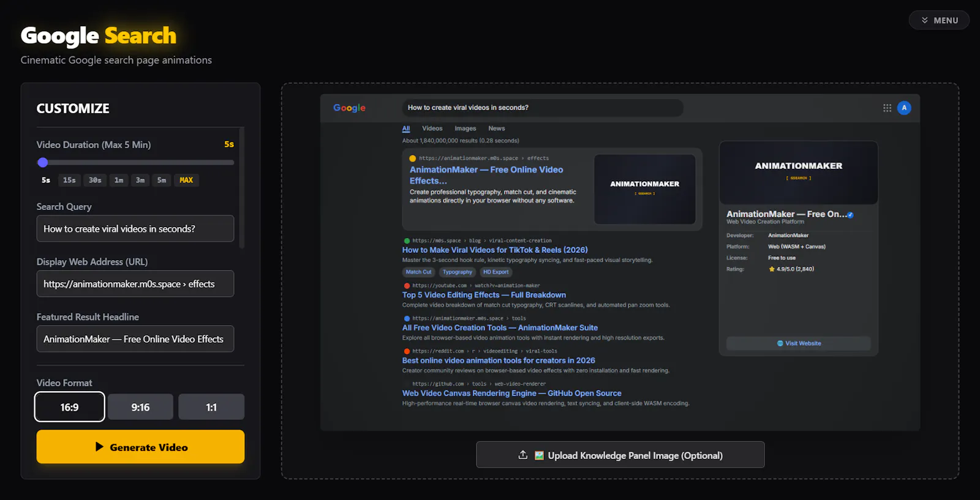Switch to the All tab in preview
980x500 pixels.
[406, 129]
